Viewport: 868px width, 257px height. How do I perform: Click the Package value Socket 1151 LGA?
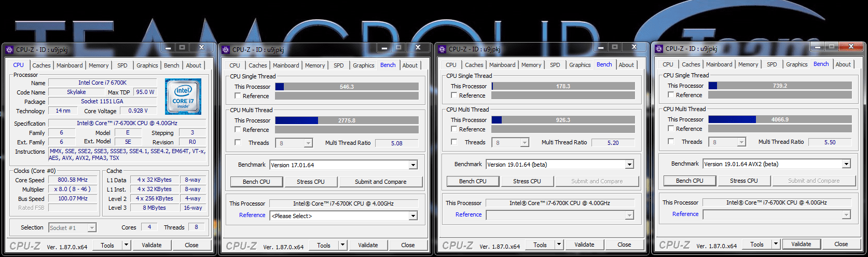[102, 101]
